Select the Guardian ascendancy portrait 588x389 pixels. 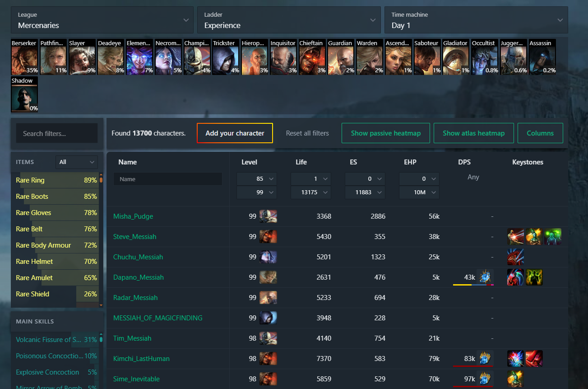(x=341, y=57)
